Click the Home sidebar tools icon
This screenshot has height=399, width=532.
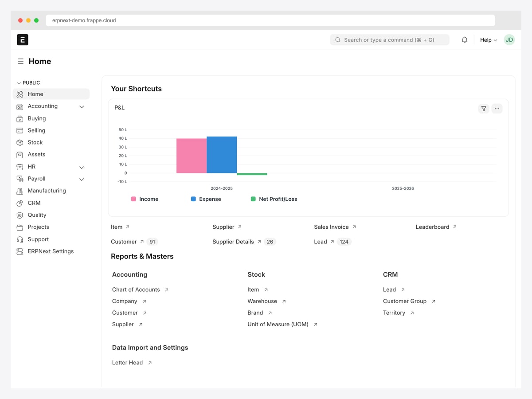point(20,94)
